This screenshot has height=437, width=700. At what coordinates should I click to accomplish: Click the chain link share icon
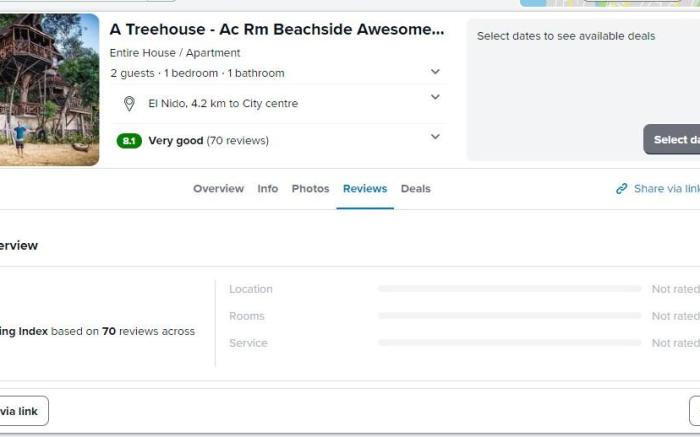click(x=621, y=189)
